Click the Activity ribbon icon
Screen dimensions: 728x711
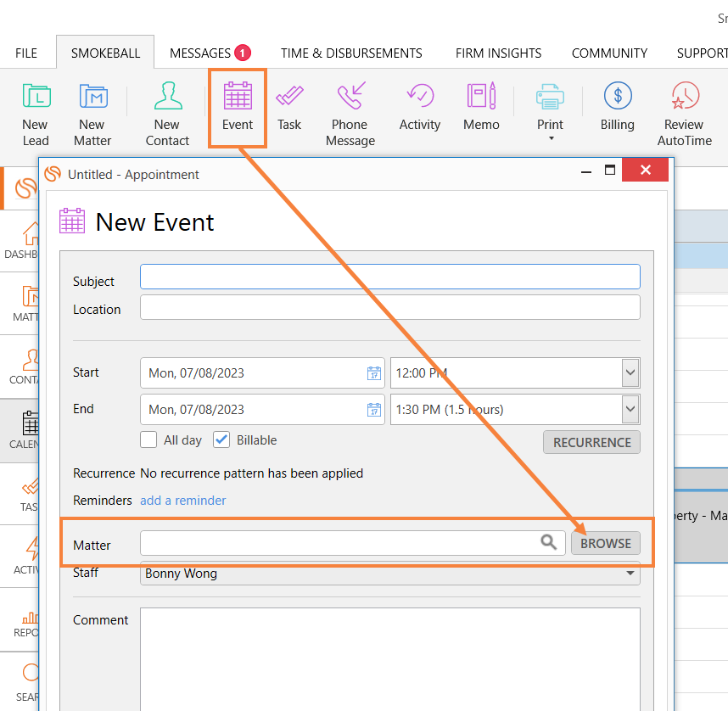tap(420, 96)
